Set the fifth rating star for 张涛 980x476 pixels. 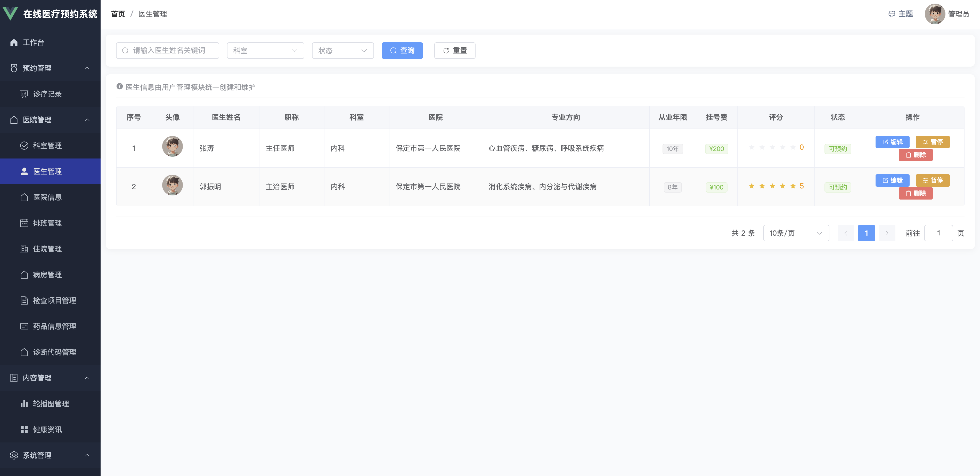(793, 147)
